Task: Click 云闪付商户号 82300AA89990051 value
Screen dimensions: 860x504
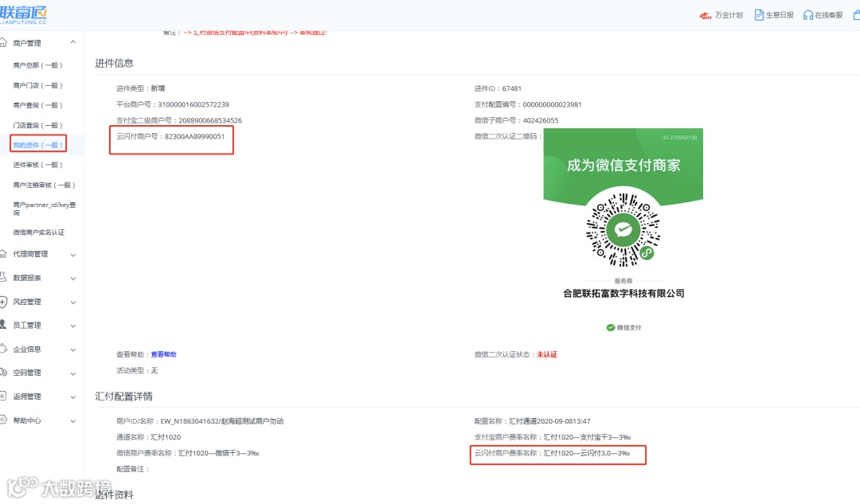Action: tap(195, 137)
